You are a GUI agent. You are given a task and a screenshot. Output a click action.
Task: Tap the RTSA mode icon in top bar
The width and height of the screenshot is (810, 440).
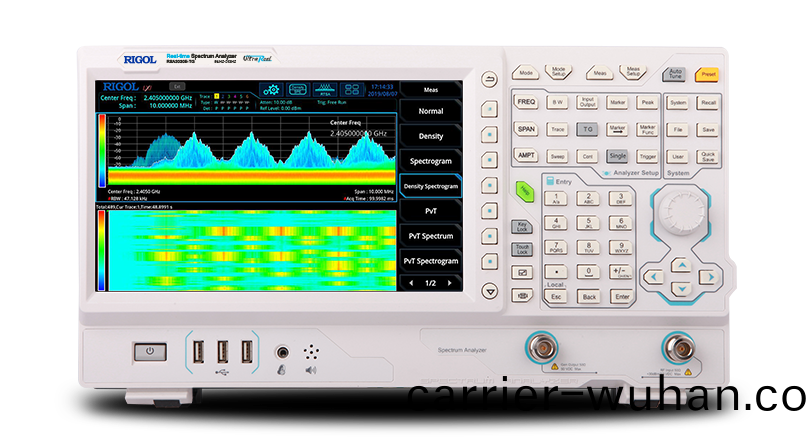point(326,89)
